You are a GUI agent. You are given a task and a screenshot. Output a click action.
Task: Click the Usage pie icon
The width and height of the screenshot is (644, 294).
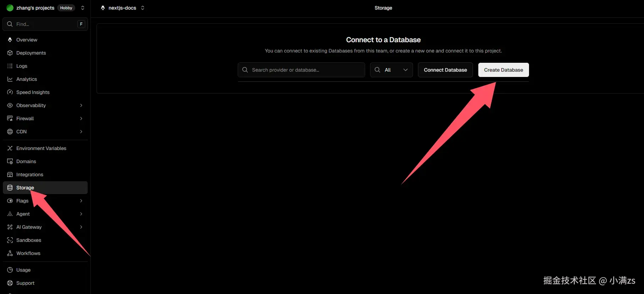[x=10, y=270]
